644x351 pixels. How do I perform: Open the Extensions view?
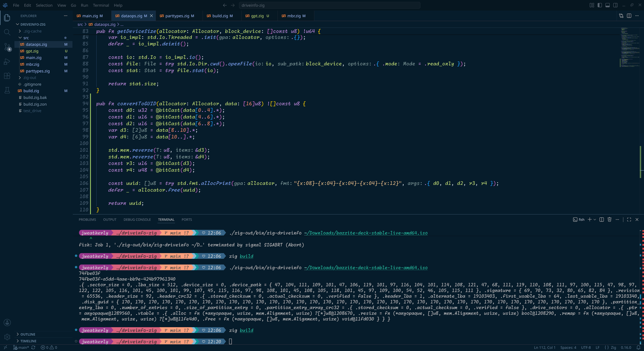click(7, 76)
